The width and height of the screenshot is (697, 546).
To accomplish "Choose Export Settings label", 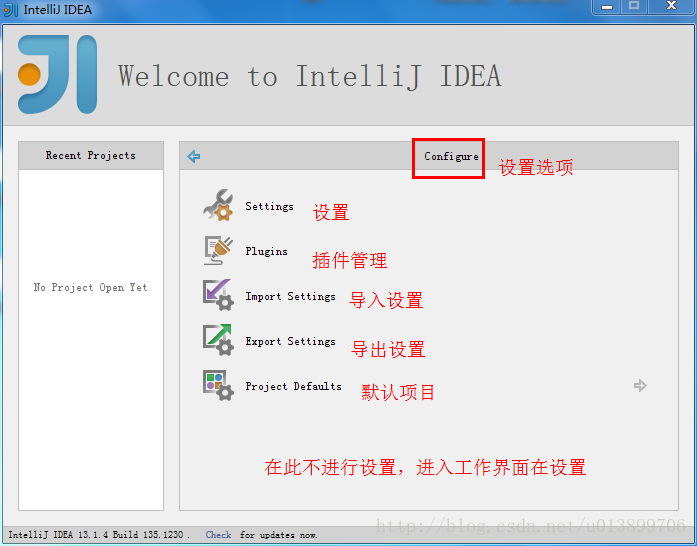I will [290, 341].
